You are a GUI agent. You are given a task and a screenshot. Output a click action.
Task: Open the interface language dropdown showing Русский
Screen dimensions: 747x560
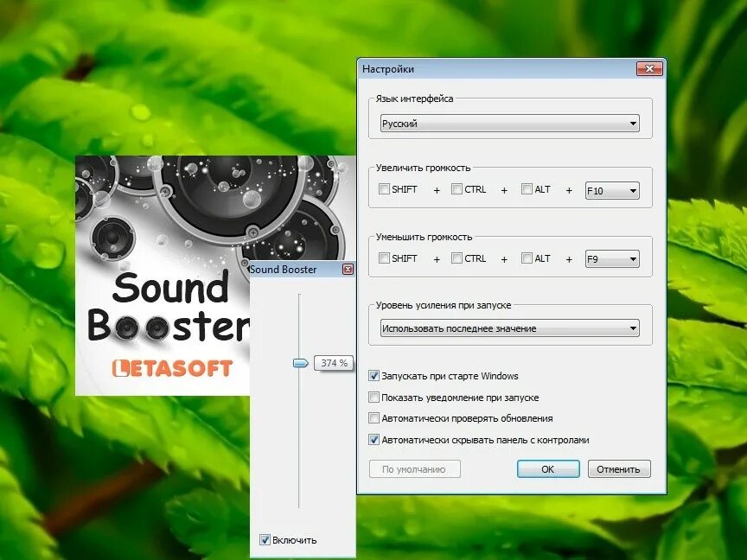pyautogui.click(x=510, y=124)
